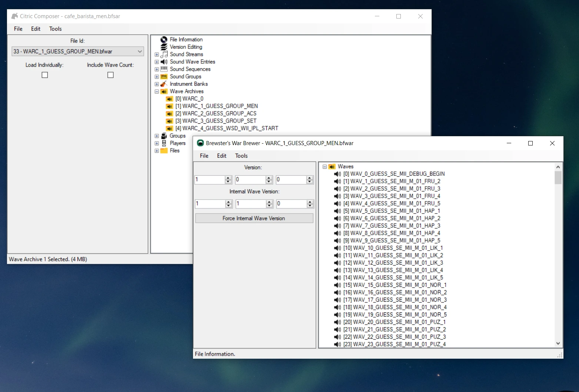The width and height of the screenshot is (579, 392).
Task: Tick the Include Wave Count checkbox
Action: [110, 75]
